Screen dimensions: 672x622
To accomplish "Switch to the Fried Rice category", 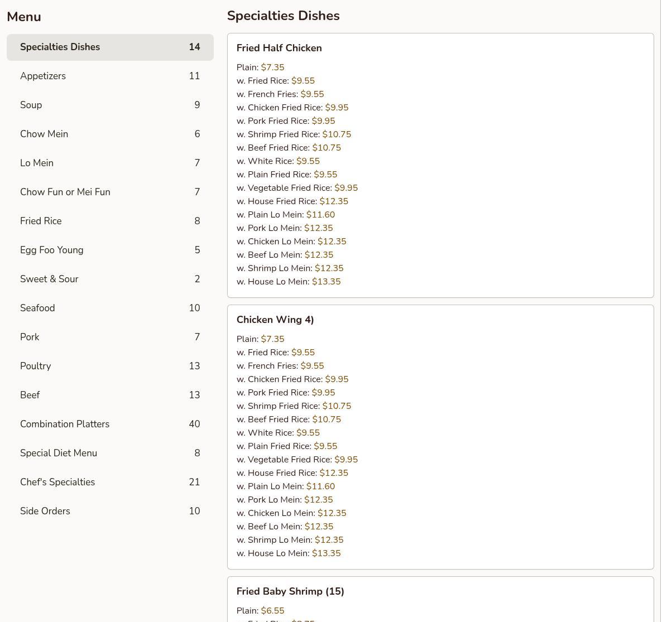I will [110, 221].
